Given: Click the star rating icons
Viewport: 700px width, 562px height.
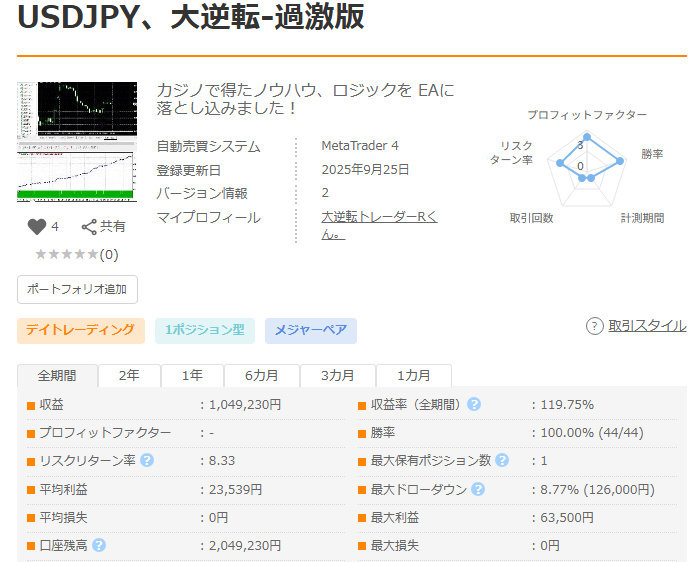Looking at the screenshot, I should coord(66,254).
